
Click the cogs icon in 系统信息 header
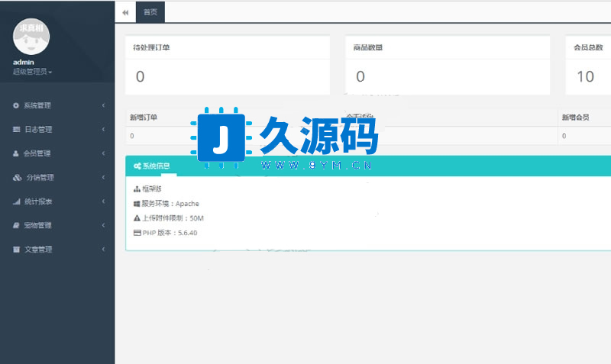[137, 166]
